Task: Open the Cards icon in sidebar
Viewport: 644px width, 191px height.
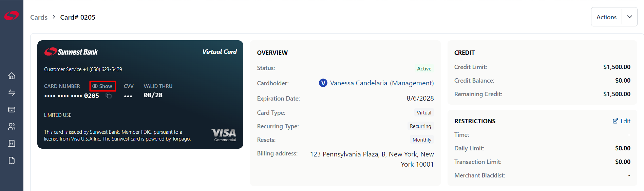Action: coord(12,110)
